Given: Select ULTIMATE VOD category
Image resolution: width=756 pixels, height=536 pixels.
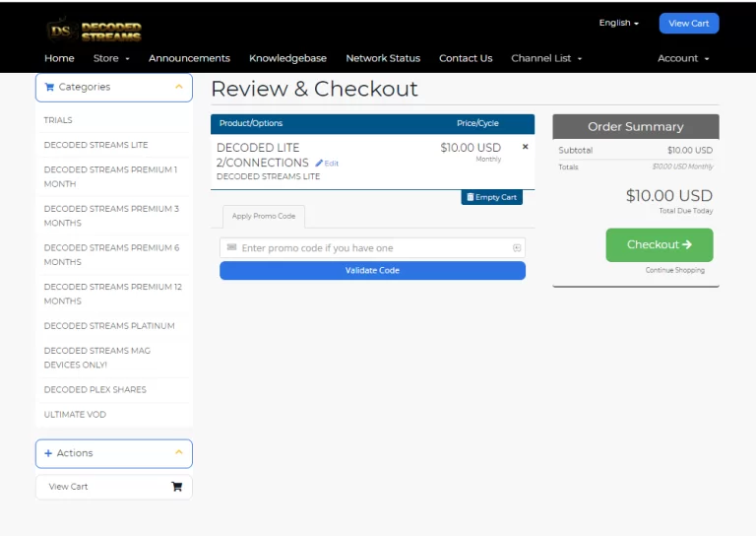Looking at the screenshot, I should pyautogui.click(x=75, y=415).
